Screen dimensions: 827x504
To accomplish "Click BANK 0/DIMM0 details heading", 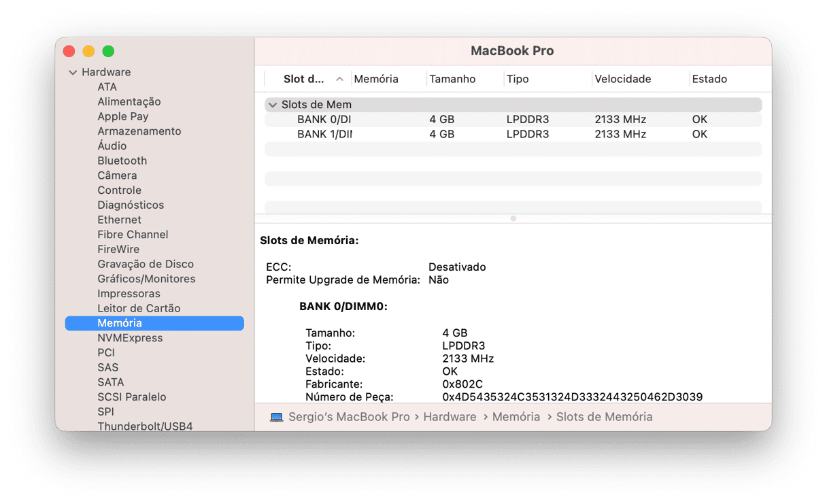I will (343, 307).
